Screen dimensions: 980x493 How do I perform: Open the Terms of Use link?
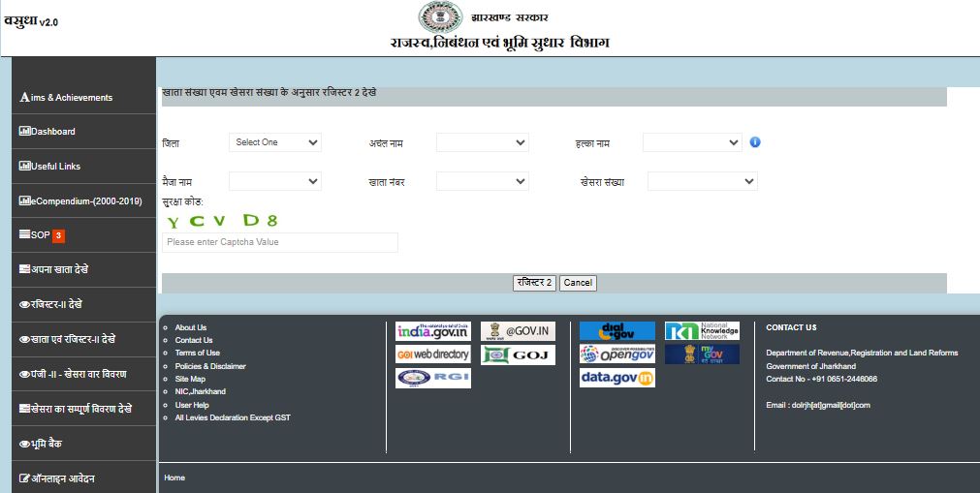coord(198,353)
